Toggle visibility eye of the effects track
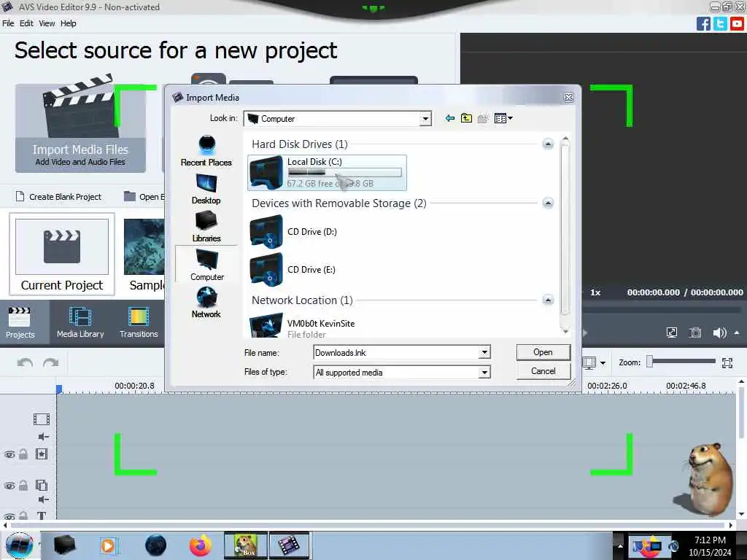 click(x=9, y=455)
